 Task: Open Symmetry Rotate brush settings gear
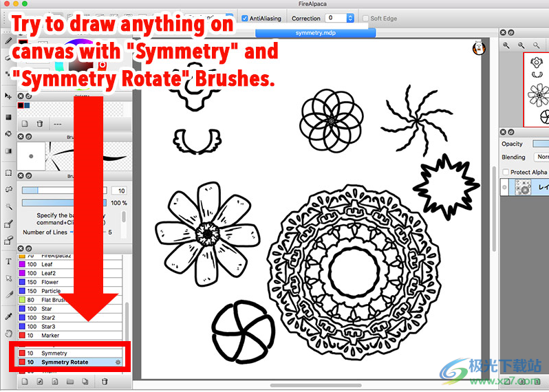point(118,362)
